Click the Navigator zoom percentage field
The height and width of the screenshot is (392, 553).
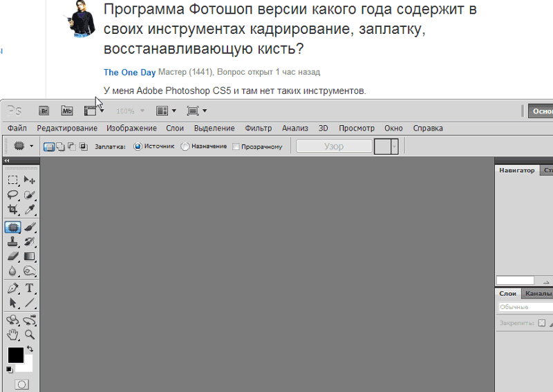pyautogui.click(x=515, y=281)
